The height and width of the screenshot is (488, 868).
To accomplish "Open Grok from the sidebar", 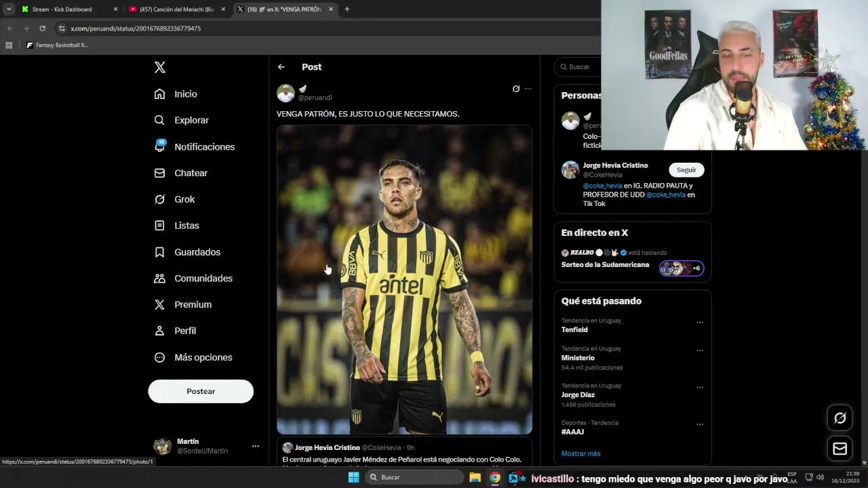I will pos(175,199).
